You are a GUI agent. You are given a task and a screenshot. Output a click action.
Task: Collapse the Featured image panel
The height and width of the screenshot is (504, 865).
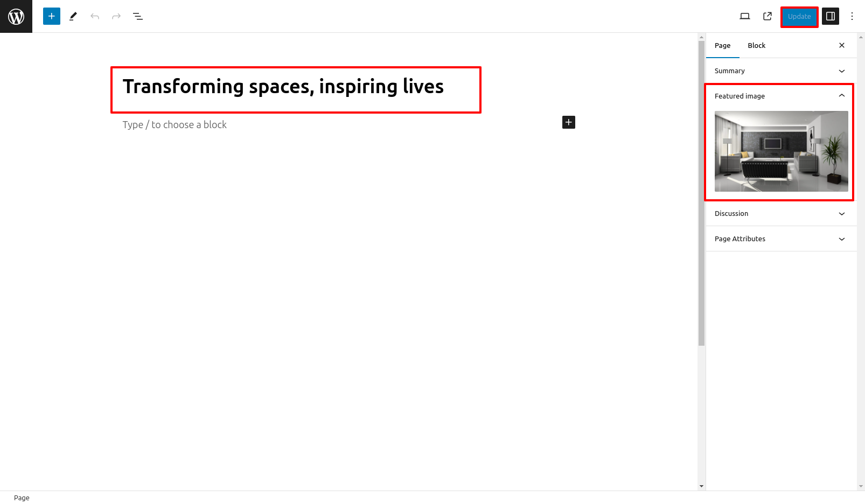(781, 96)
